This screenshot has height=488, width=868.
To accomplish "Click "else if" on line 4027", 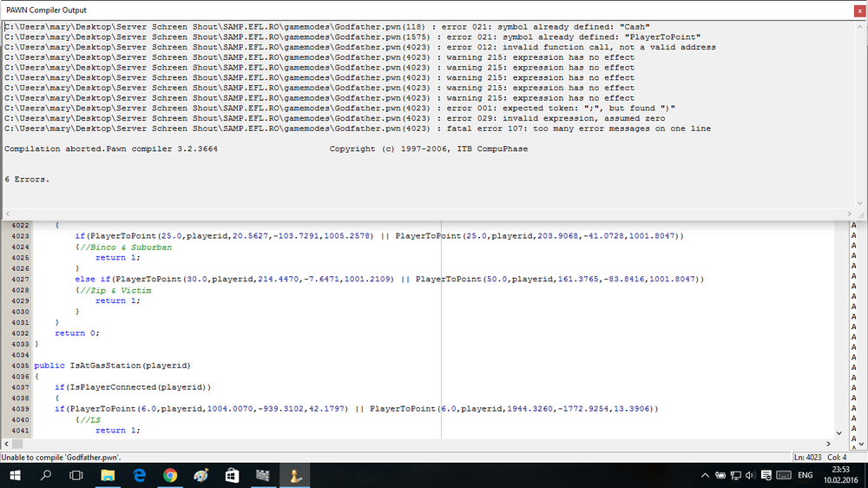I will click(x=93, y=280).
